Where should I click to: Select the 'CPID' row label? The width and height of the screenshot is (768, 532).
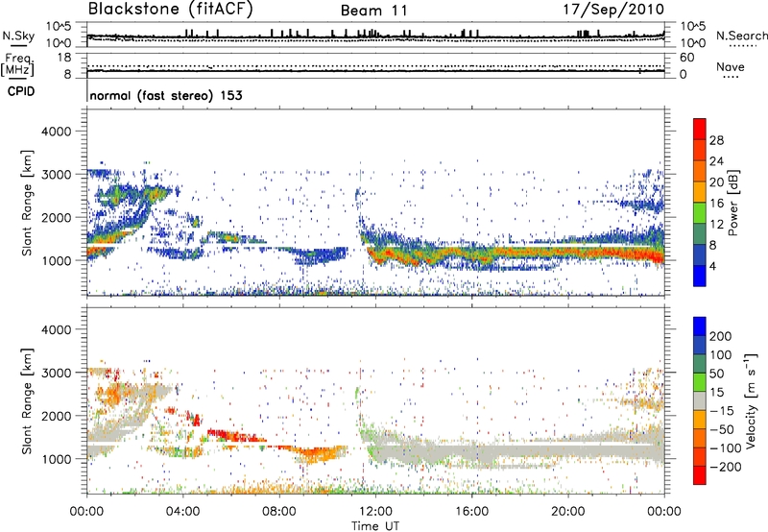[21, 91]
